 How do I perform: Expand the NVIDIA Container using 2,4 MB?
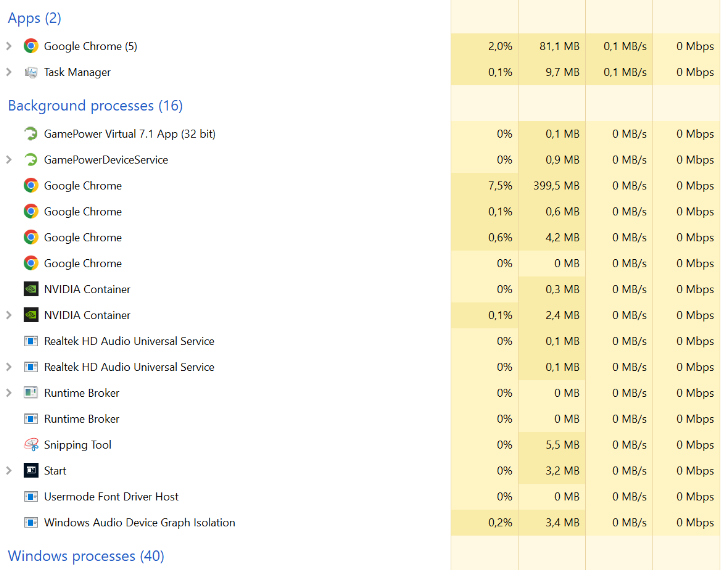9,315
